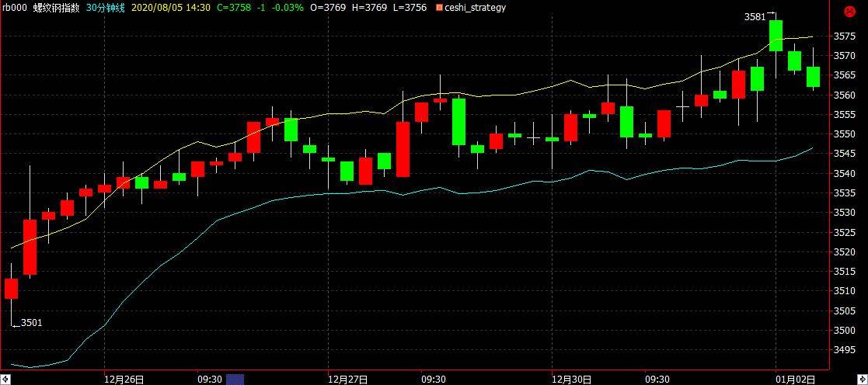The width and height of the screenshot is (868, 385).
Task: Click the 螺纹钢指数 contract name
Action: [x=56, y=8]
